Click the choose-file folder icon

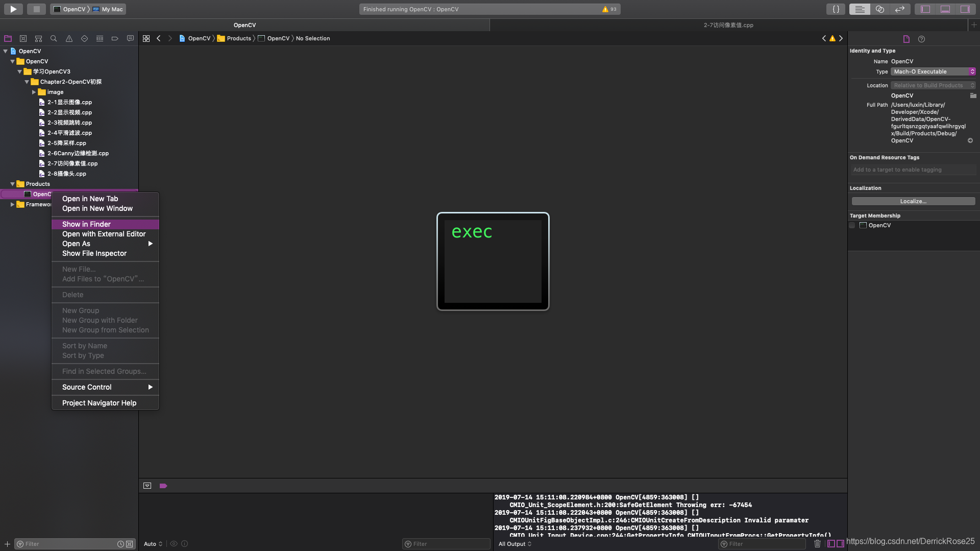pyautogui.click(x=973, y=95)
